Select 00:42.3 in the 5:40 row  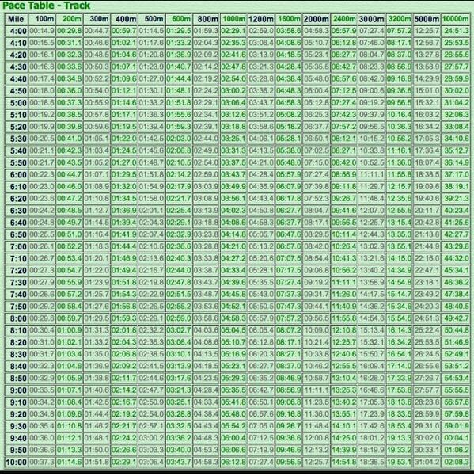coord(69,150)
